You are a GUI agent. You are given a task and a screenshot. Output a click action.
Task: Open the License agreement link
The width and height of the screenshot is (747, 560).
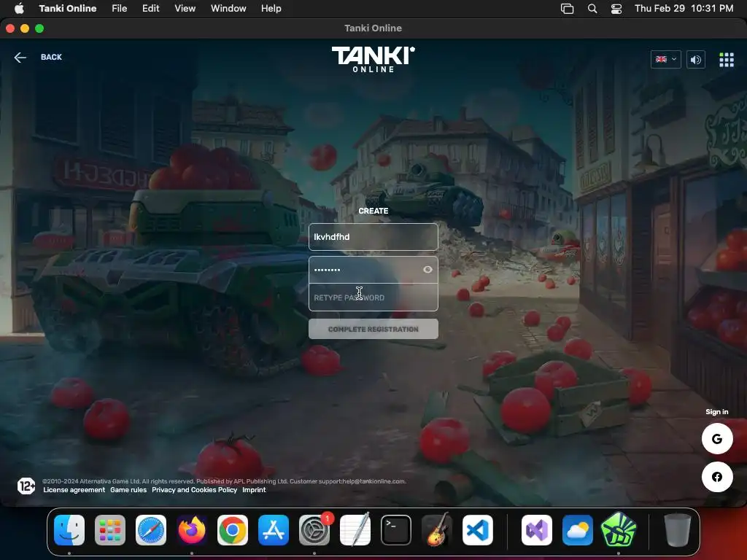tap(74, 489)
